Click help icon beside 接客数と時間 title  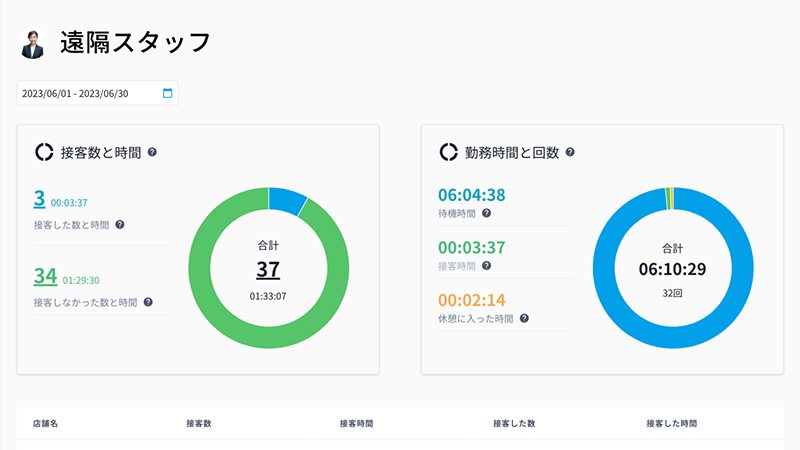(152, 153)
